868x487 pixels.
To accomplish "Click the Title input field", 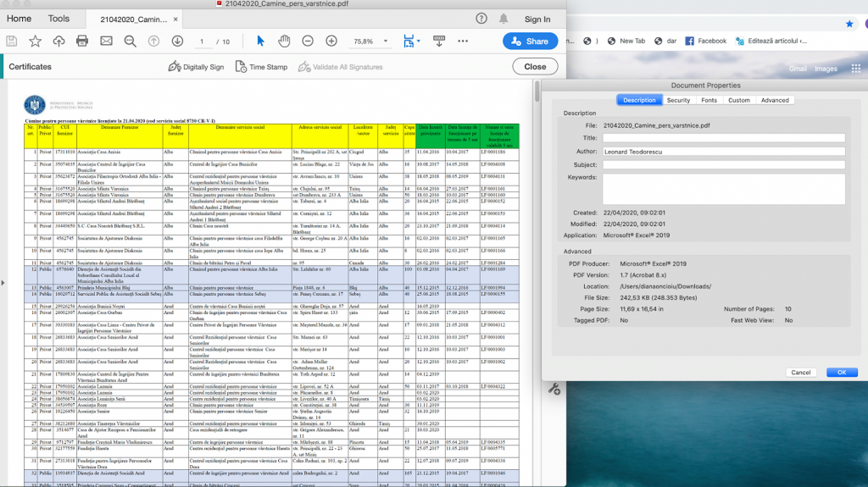I will pyautogui.click(x=724, y=138).
